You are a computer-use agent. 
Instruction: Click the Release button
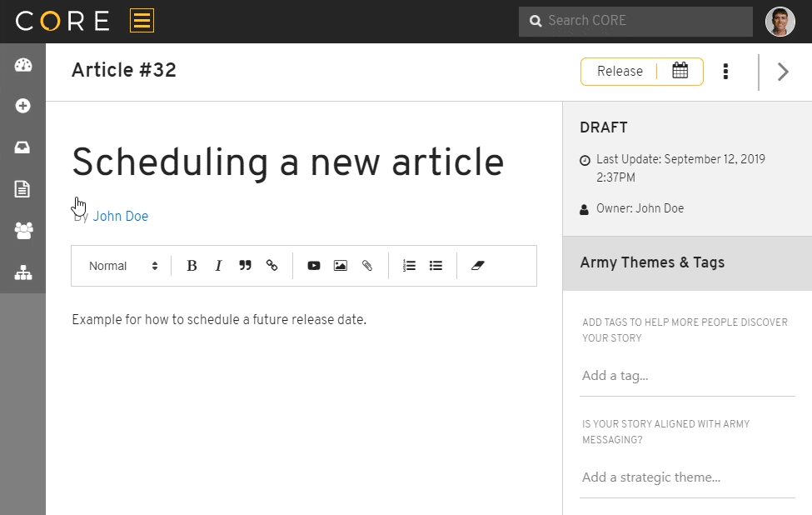pyautogui.click(x=620, y=71)
